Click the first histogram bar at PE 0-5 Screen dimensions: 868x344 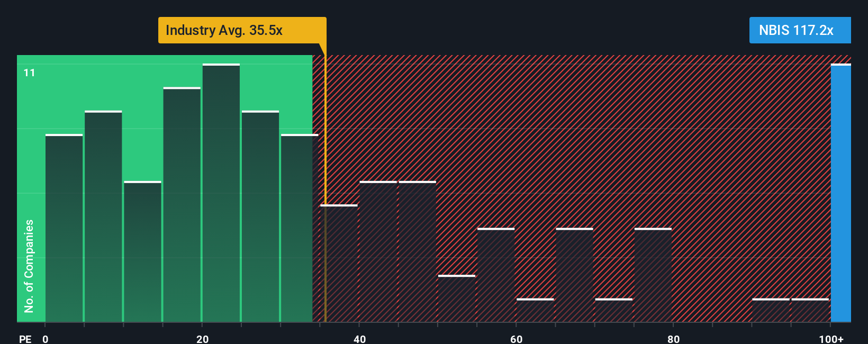(64, 228)
